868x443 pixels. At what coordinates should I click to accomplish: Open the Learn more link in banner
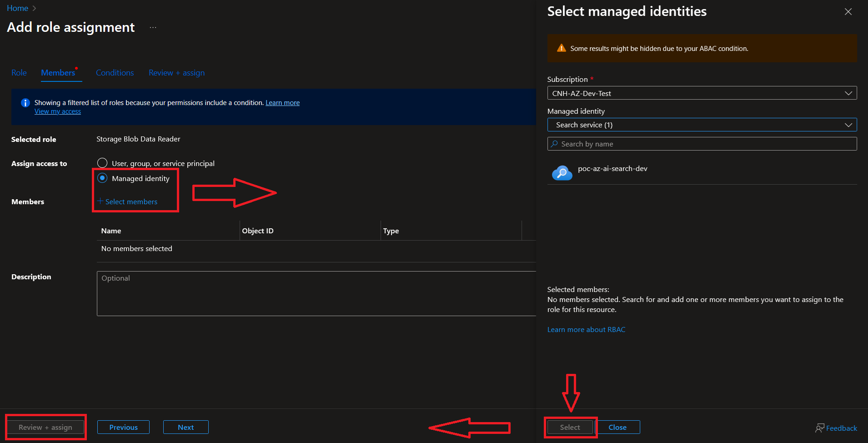click(282, 103)
